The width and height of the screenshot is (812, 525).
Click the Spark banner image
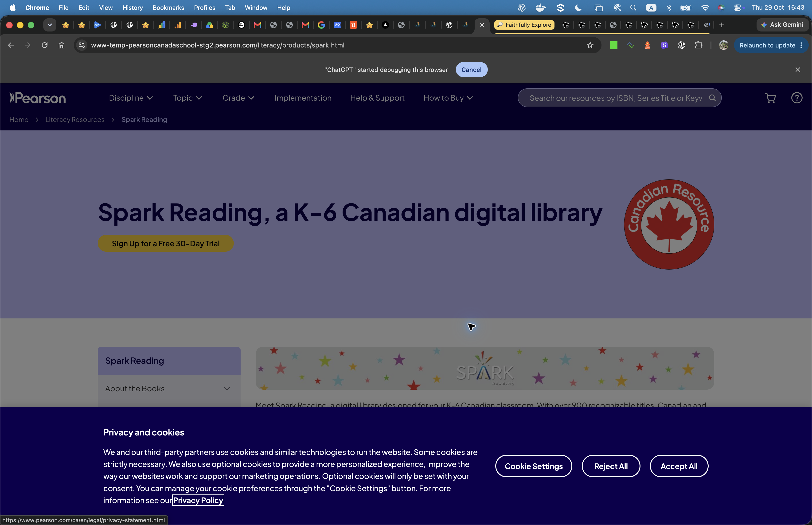(x=484, y=368)
